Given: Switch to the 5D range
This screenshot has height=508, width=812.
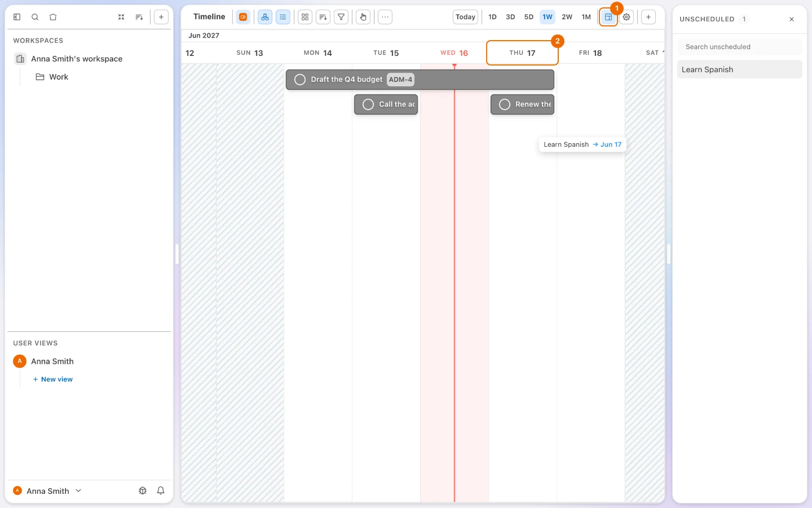Looking at the screenshot, I should point(529,17).
